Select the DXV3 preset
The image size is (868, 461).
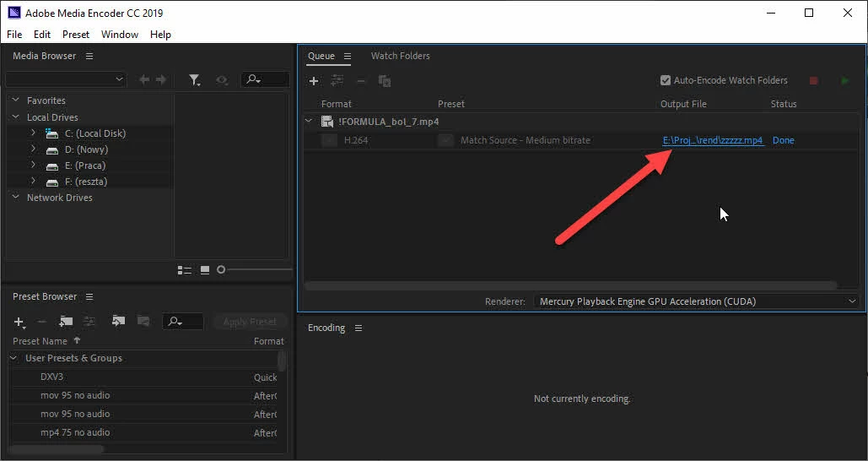[x=51, y=377]
